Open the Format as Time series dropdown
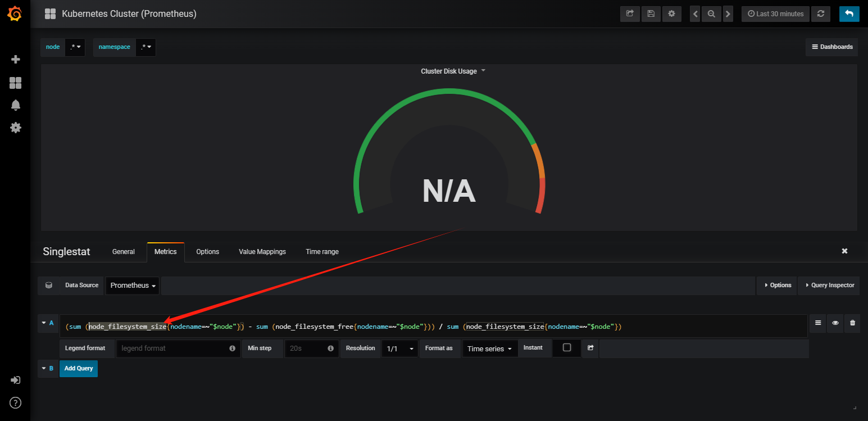This screenshot has height=421, width=868. (x=489, y=348)
